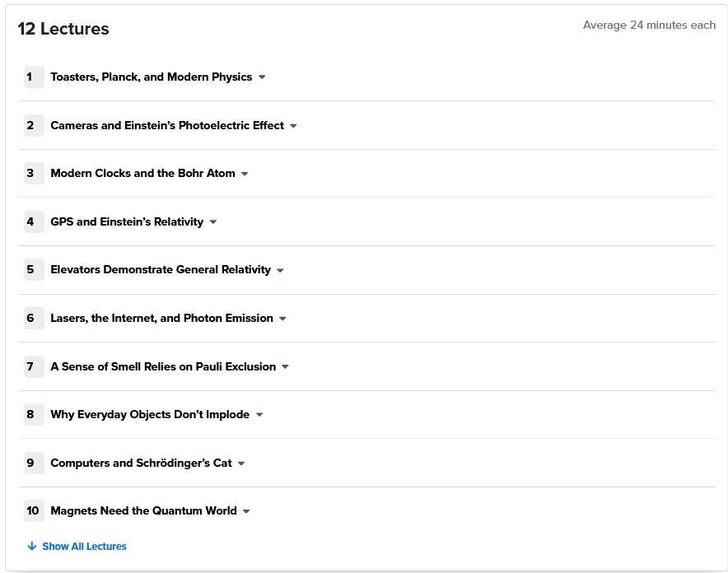Select lecture number badge 2
This screenshot has height=573, width=728.
(x=34, y=125)
